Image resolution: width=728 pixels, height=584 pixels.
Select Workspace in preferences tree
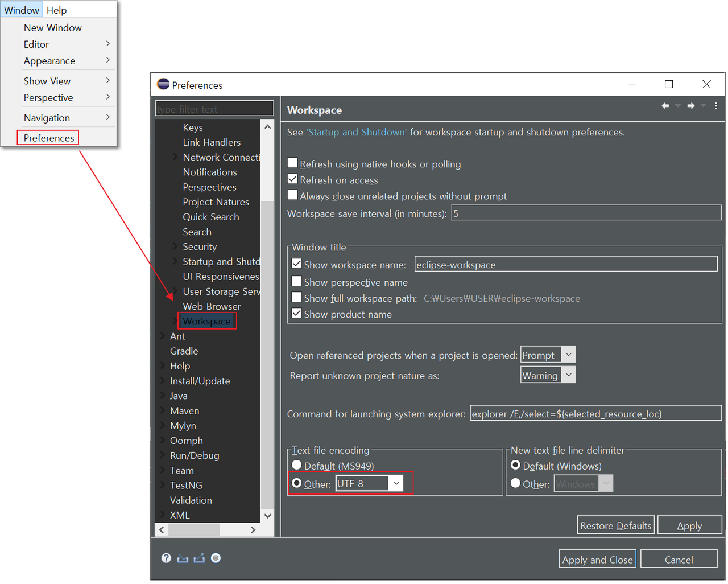click(206, 321)
